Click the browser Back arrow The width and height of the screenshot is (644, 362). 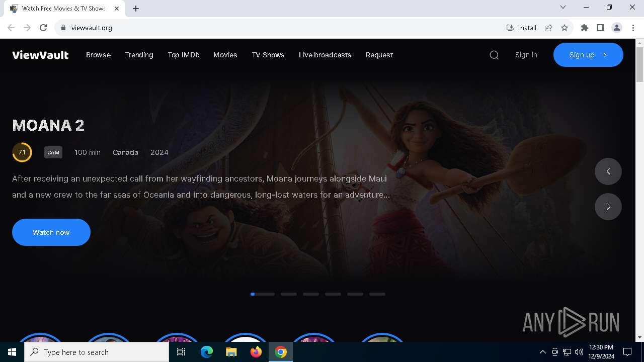(11, 28)
